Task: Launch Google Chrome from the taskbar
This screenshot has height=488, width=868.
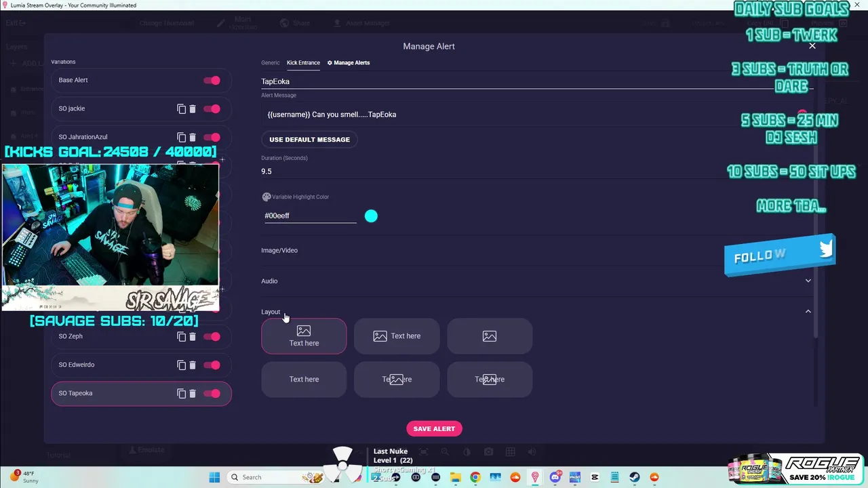Action: [x=475, y=477]
